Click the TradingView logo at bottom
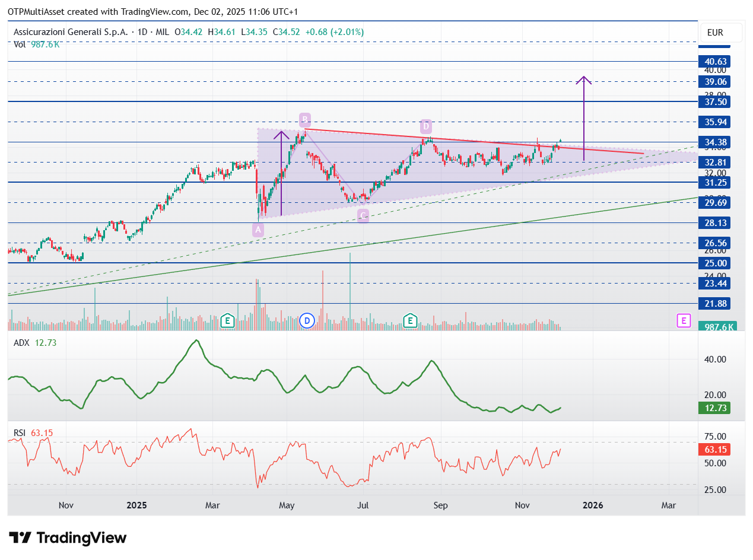The width and height of the screenshot is (753, 560). point(68,538)
